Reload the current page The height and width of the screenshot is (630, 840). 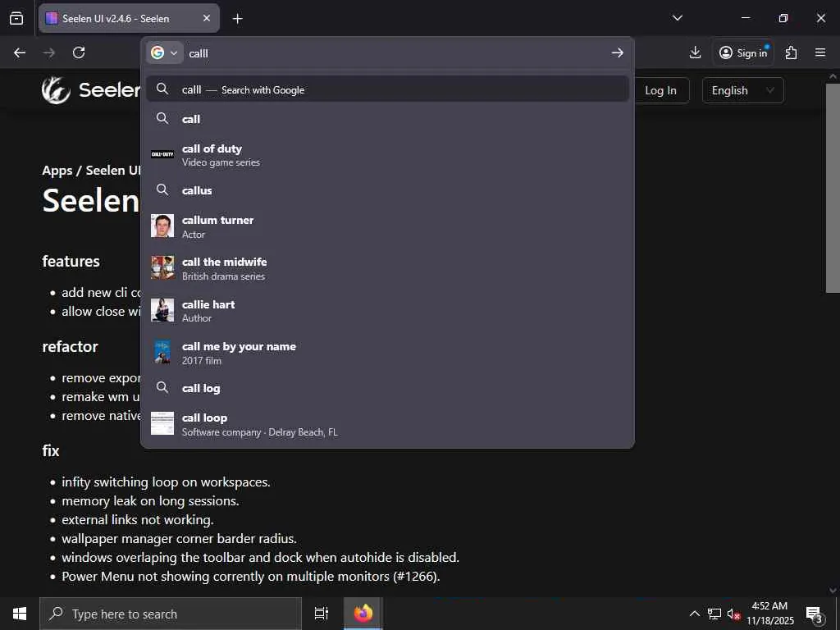(x=79, y=52)
